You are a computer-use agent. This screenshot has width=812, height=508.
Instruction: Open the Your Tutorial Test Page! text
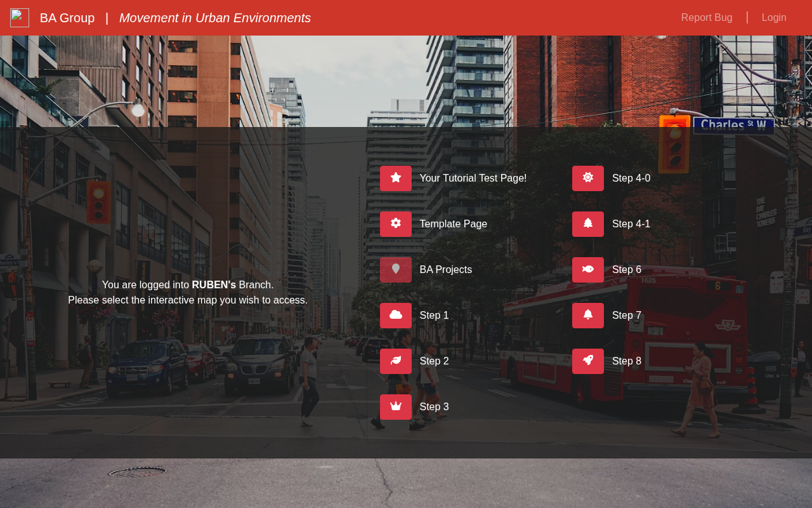473,178
